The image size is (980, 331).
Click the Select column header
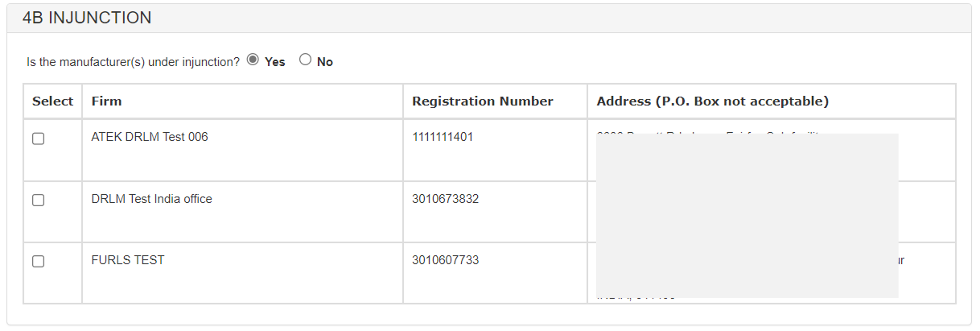coord(52,101)
